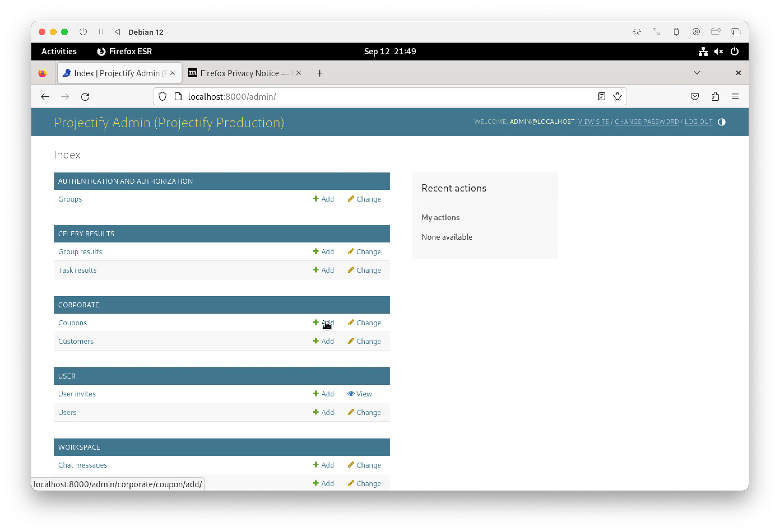Open the View Site link
The height and width of the screenshot is (532, 780).
point(593,122)
